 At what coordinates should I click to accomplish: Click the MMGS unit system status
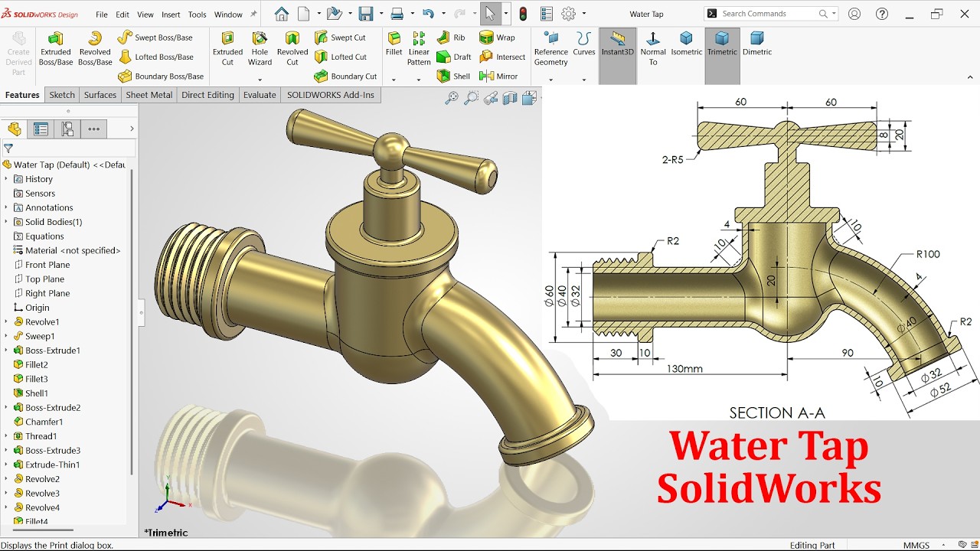pos(916,545)
